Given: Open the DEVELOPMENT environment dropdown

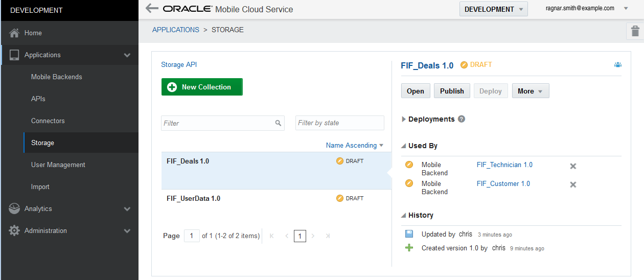Looking at the screenshot, I should pyautogui.click(x=493, y=9).
